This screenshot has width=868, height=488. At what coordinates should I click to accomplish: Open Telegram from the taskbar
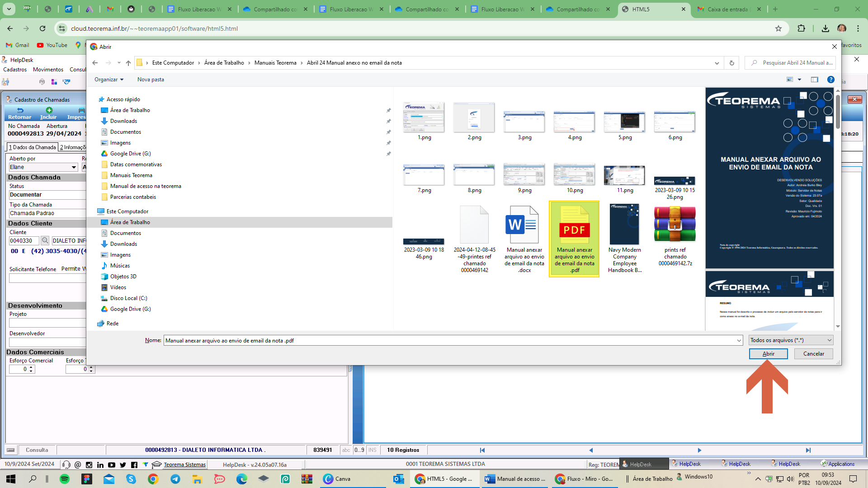[x=175, y=479]
